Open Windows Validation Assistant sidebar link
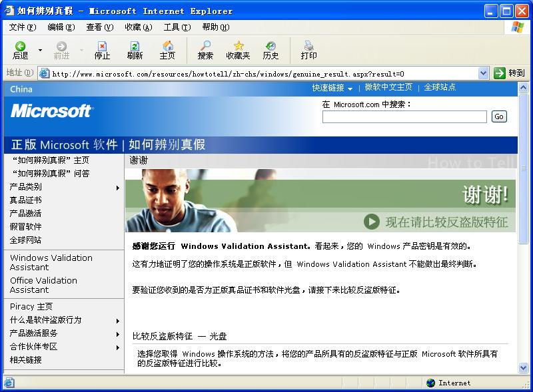 [x=51, y=262]
